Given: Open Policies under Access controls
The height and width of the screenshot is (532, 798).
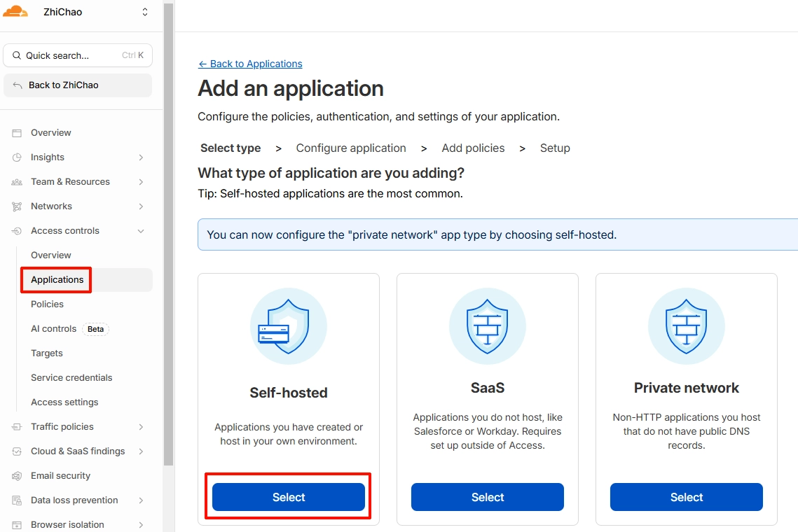Looking at the screenshot, I should (47, 304).
